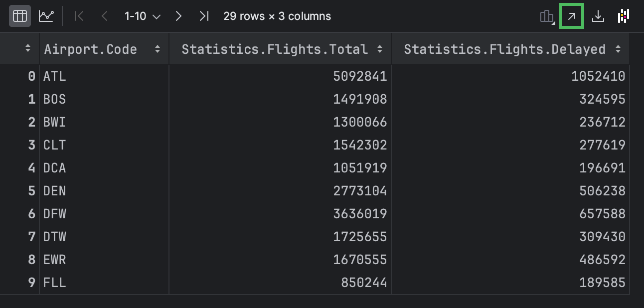Open the table in a new window
The height and width of the screenshot is (308, 644).
(572, 15)
